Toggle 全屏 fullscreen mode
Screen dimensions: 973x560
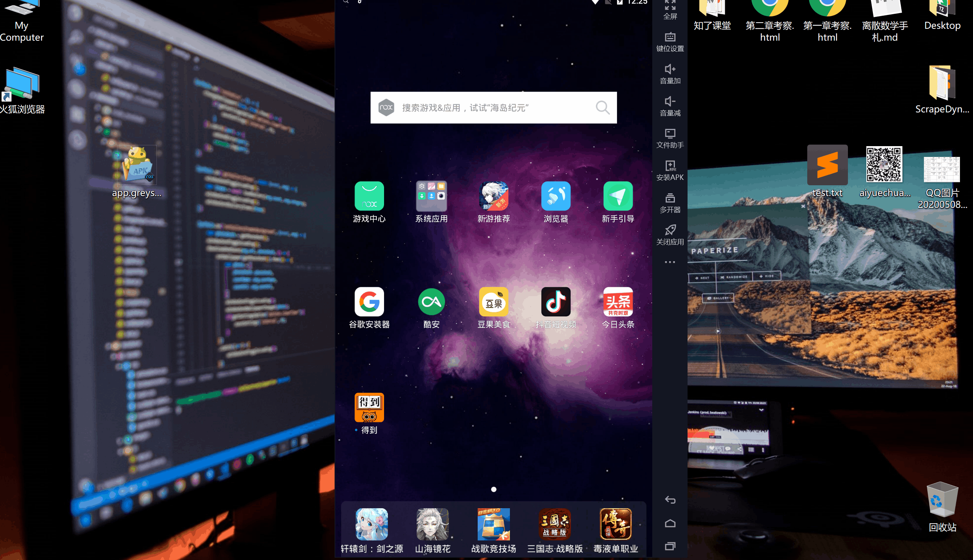670,10
